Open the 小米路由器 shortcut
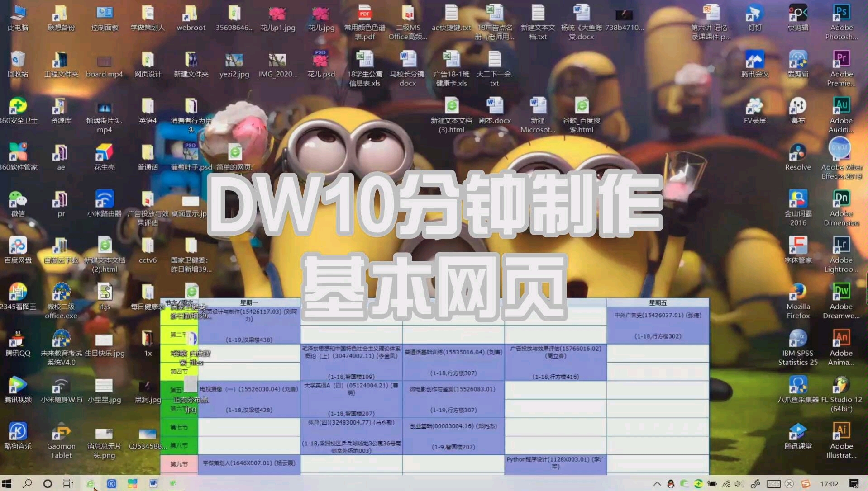Image resolution: width=868 pixels, height=491 pixels. [x=105, y=204]
